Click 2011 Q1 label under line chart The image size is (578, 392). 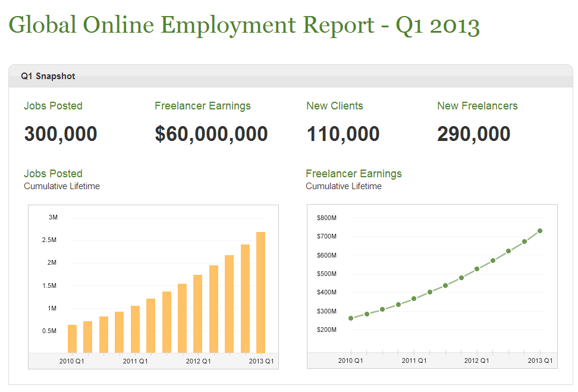click(414, 360)
